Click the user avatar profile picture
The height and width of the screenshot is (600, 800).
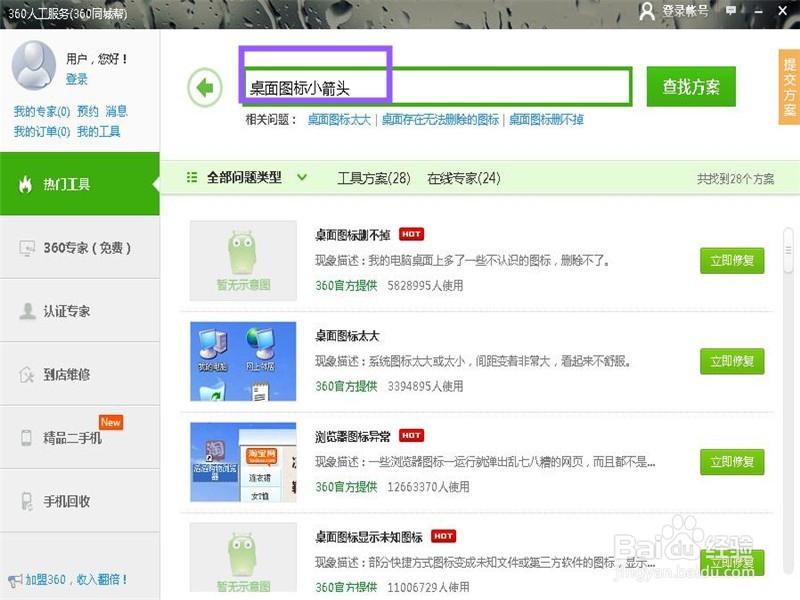pyautogui.click(x=33, y=66)
